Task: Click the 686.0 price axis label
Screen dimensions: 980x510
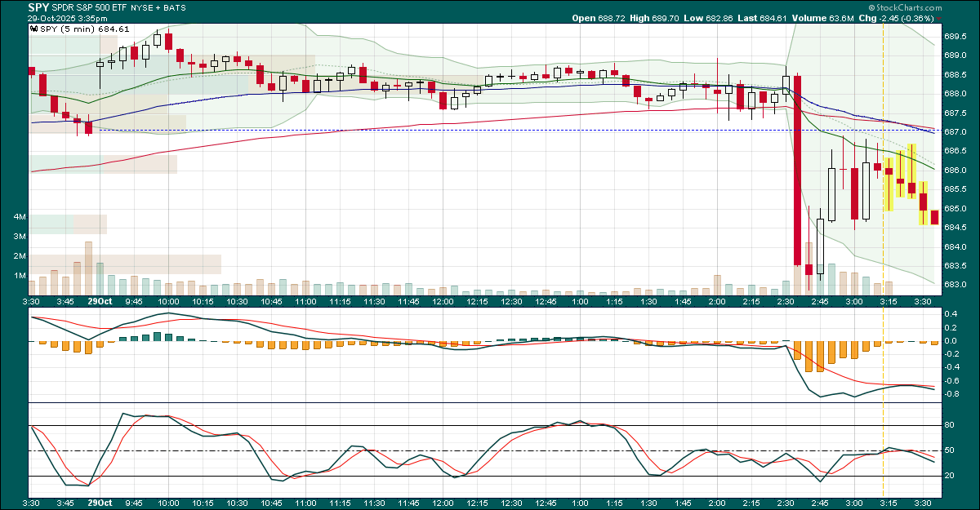Action: [x=955, y=171]
